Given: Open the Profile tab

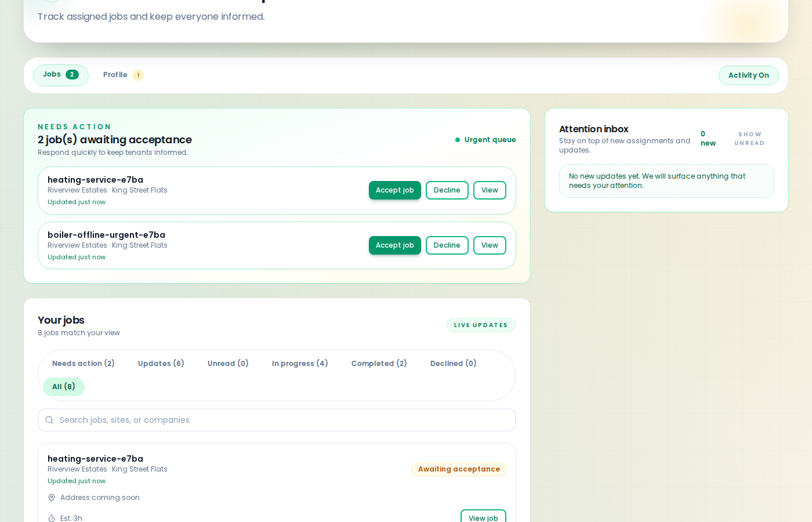Looking at the screenshot, I should pyautogui.click(x=115, y=75).
